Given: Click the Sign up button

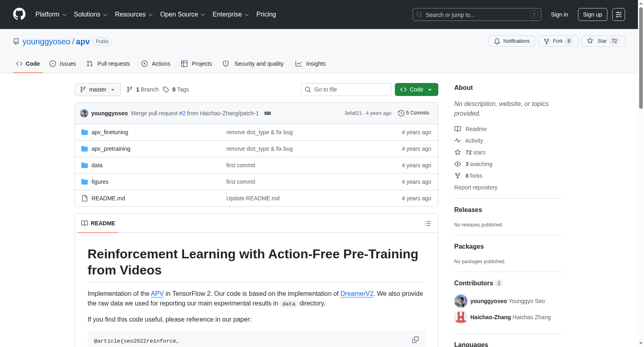Looking at the screenshot, I should point(592,15).
